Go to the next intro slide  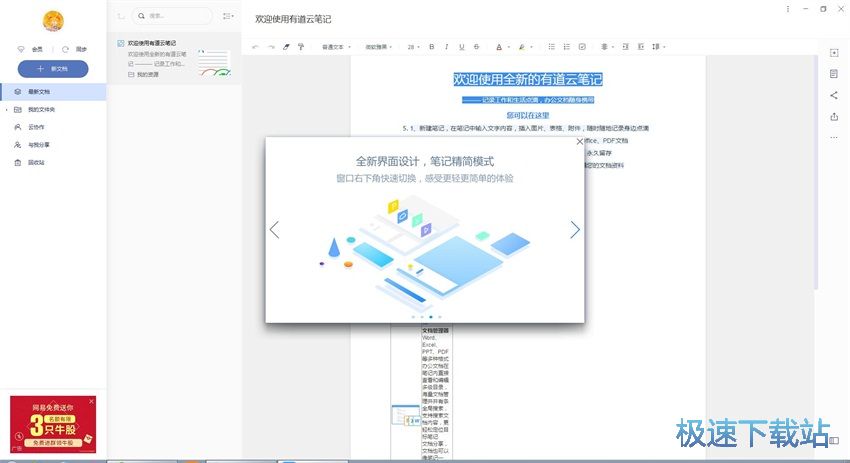tap(575, 230)
